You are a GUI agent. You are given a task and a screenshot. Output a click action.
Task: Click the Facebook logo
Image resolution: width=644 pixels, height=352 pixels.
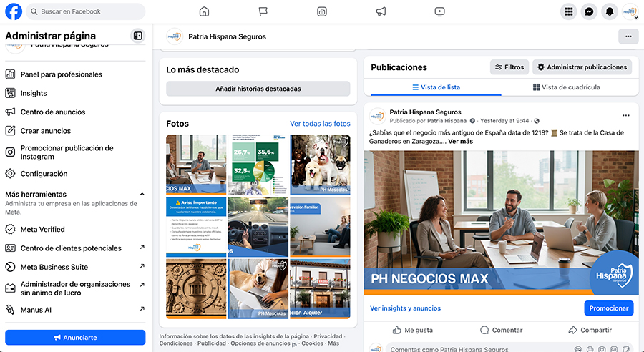pyautogui.click(x=14, y=11)
